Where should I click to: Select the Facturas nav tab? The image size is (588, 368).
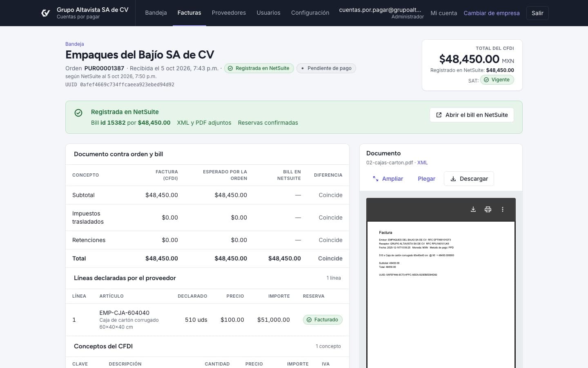click(189, 13)
